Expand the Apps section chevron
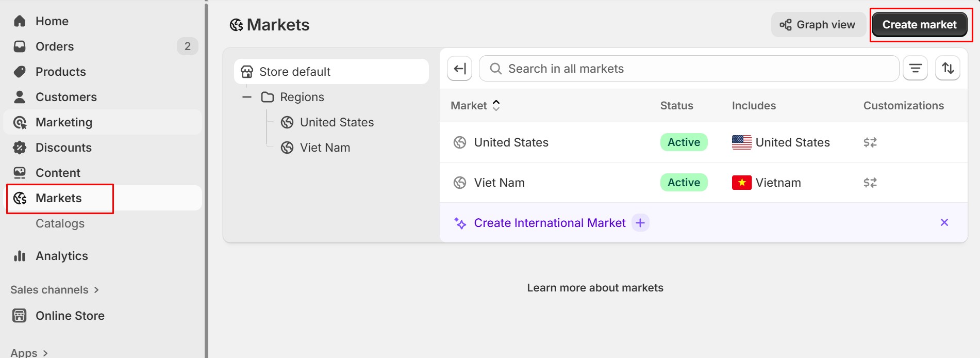The image size is (980, 358). pyautogui.click(x=45, y=353)
